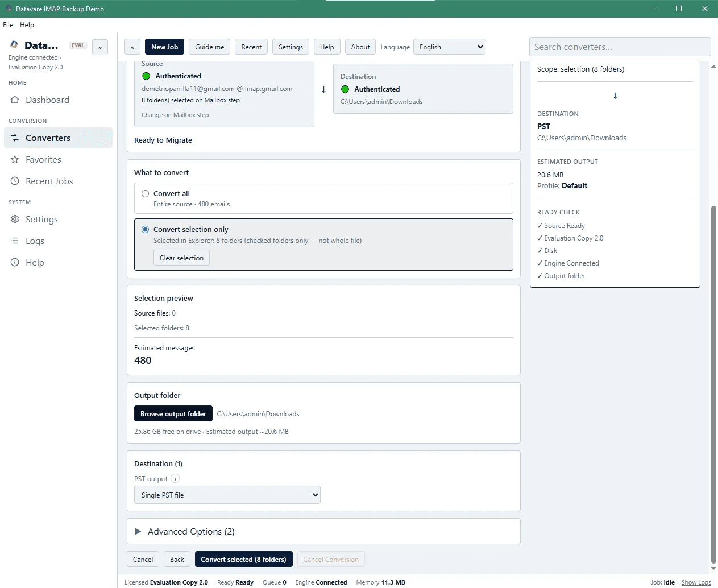The image size is (718, 588).
Task: Click the Datavare app logo icon in sidebar
Action: pyautogui.click(x=14, y=44)
